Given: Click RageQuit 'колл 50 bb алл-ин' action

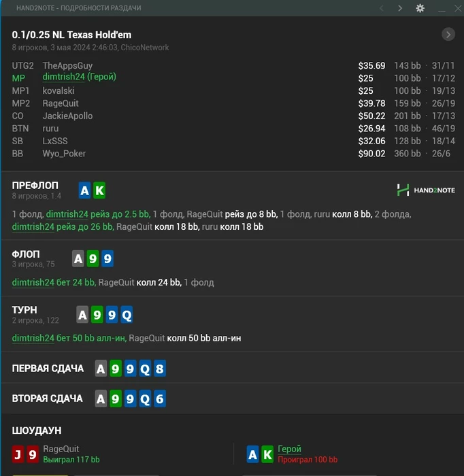Looking at the screenshot, I should click(x=203, y=338).
